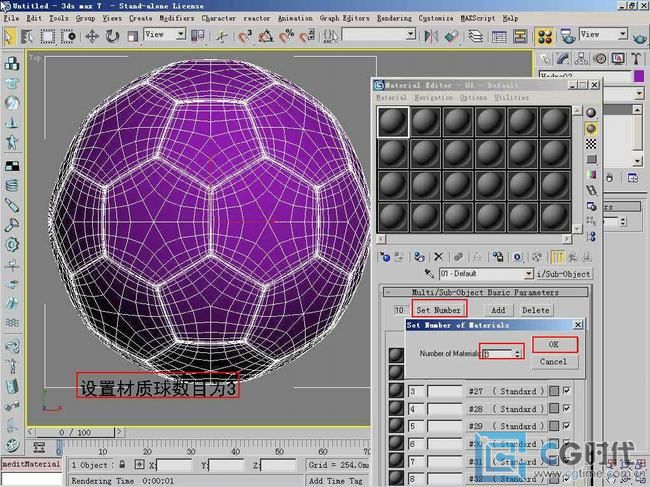The height and width of the screenshot is (487, 650).
Task: Click Cancel in Set Number dialog
Action: 553,361
